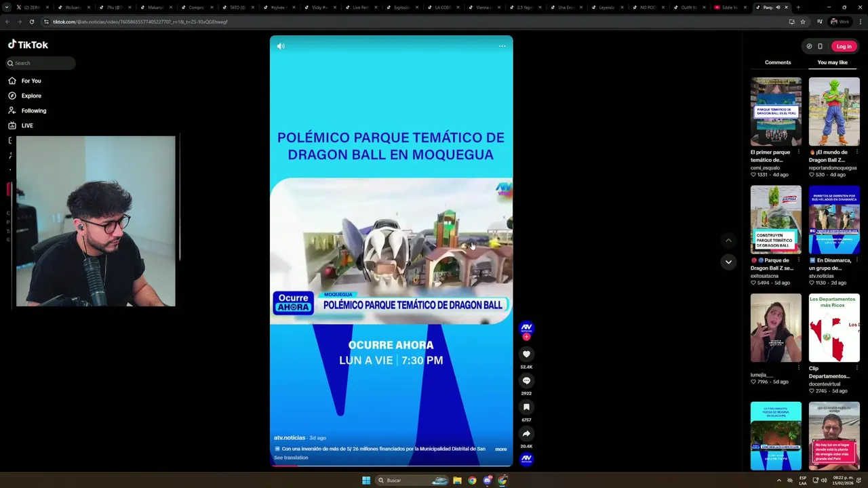Open the For You feed

point(25,81)
